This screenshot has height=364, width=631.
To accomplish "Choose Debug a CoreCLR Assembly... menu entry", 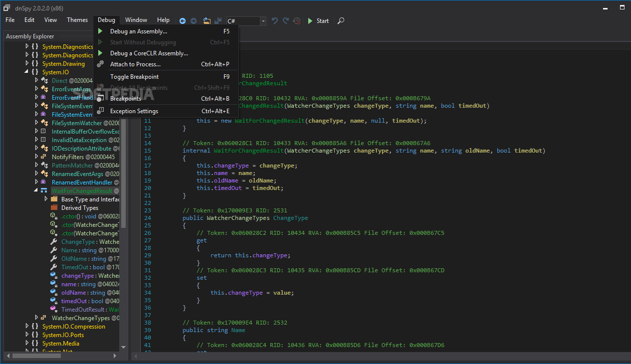I will click(166, 53).
